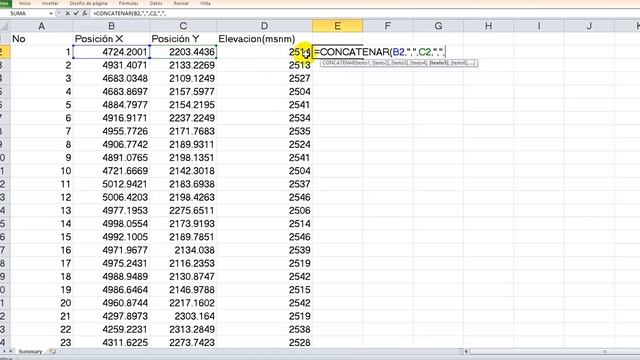Select elevation cell 2527
Image resolution: width=640 pixels, height=360 pixels.
pos(264,78)
